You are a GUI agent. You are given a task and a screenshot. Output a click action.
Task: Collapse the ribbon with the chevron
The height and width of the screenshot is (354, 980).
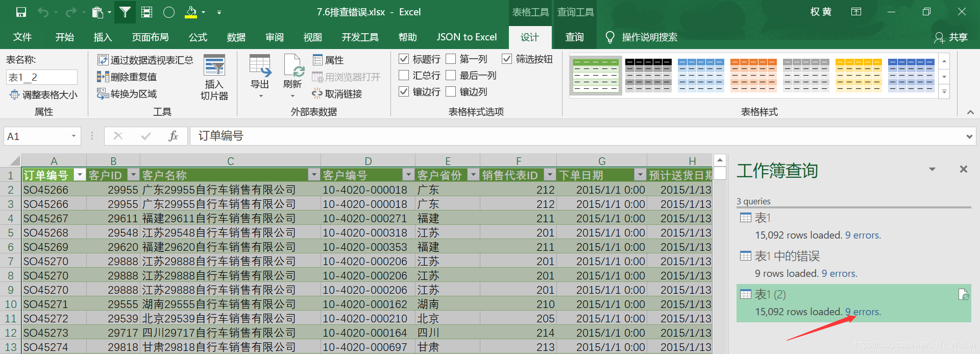[x=970, y=112]
